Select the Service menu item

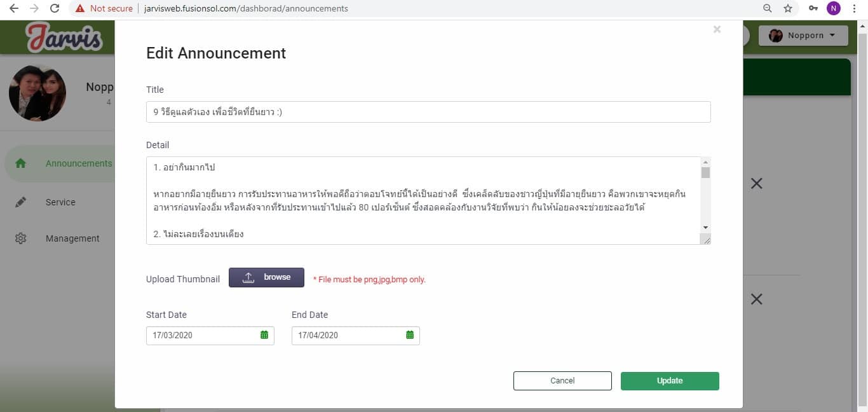[x=60, y=202]
